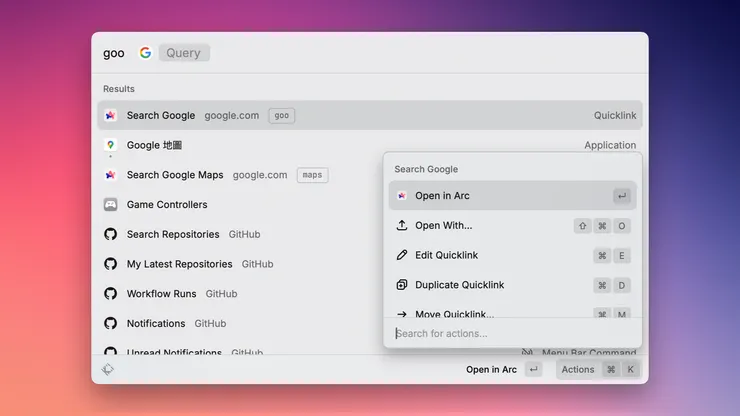Click the Arc icon in actions menu

[402, 195]
